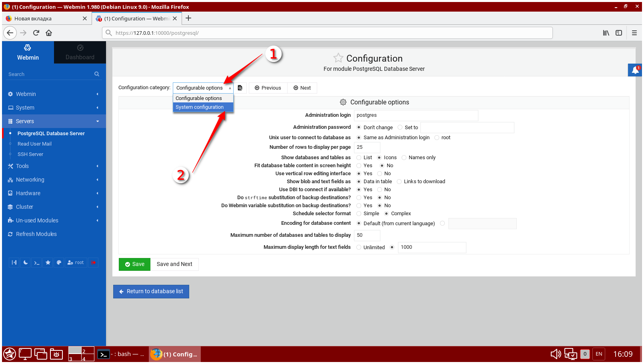Switch to bash terminal taskbar item
Screen dimensions: 644x364
(x=121, y=354)
